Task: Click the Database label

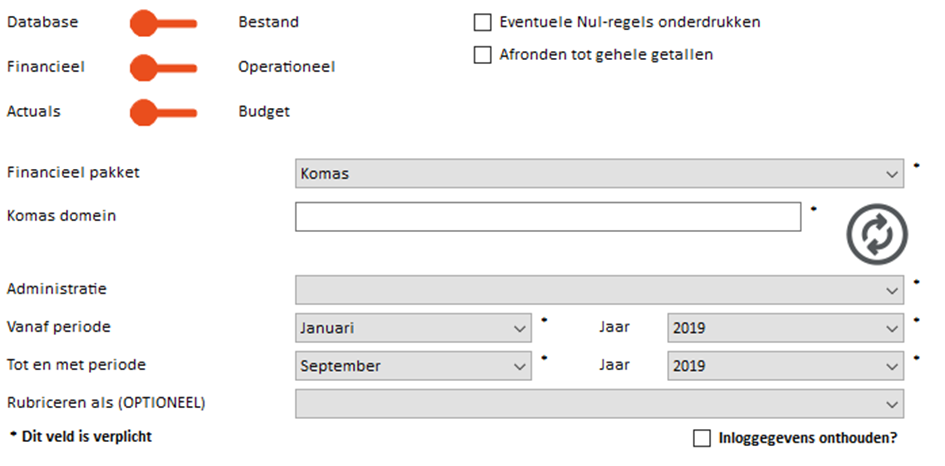Action: [x=42, y=22]
